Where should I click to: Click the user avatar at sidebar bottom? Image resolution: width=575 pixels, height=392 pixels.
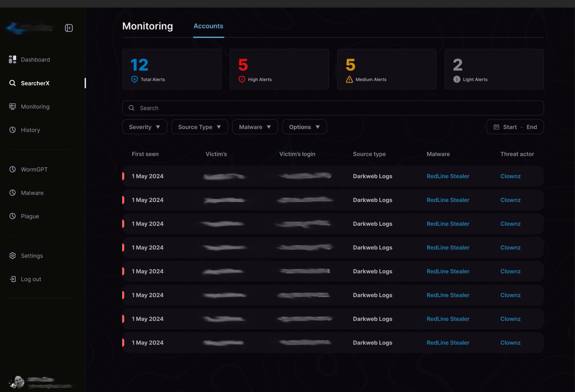click(x=17, y=382)
